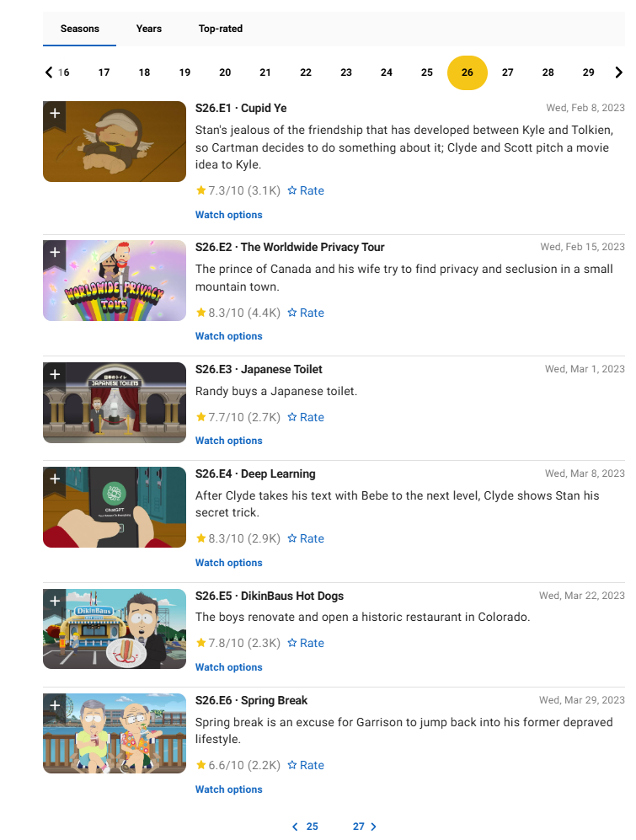Open the S26.E2 Worldwide Privacy Tour title
636x840 pixels.
click(290, 248)
